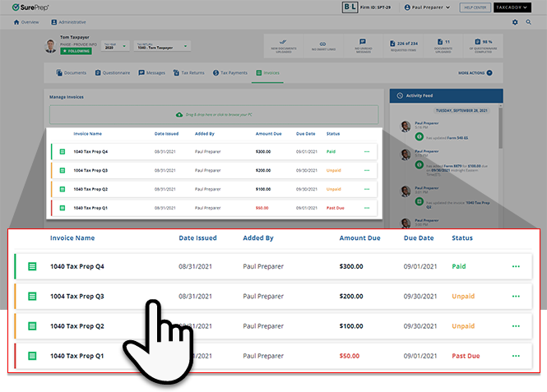The width and height of the screenshot is (547, 392).
Task: Click the upload cloud icon in the drop zone
Action: pos(179,114)
